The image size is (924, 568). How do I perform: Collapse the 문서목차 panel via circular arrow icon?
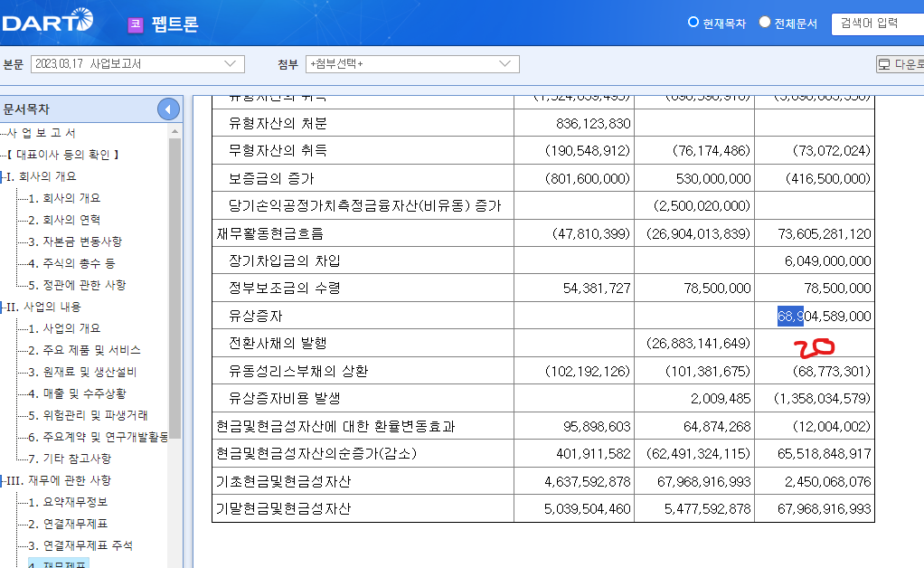(168, 109)
